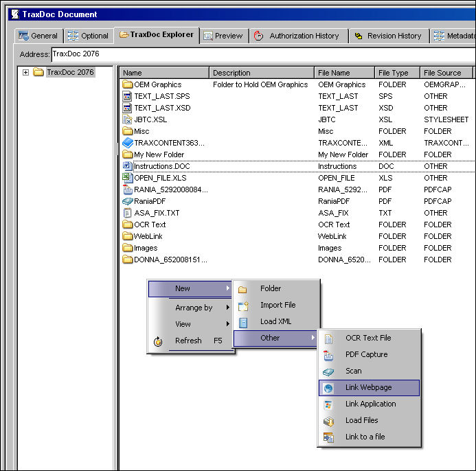Click the Load XML book icon
Screen dimensions: 476x471
coord(243,323)
